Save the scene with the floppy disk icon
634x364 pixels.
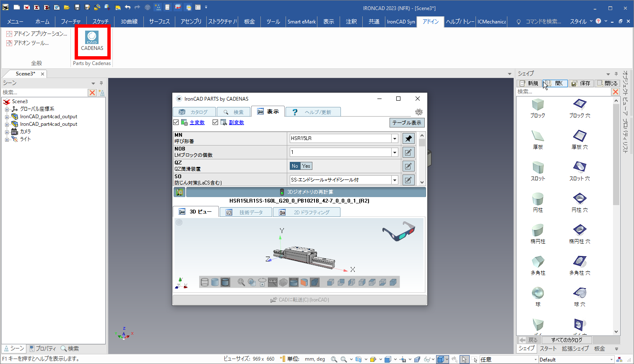[77, 8]
